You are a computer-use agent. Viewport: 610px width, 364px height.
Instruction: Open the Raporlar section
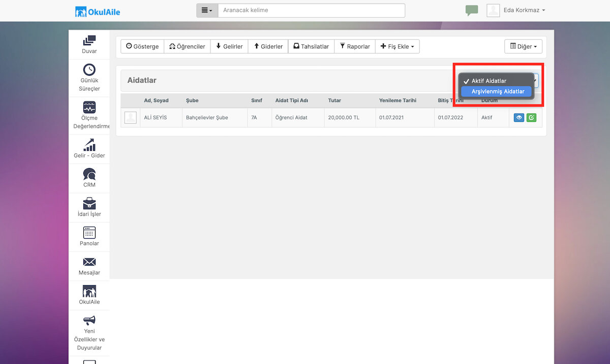point(355,47)
